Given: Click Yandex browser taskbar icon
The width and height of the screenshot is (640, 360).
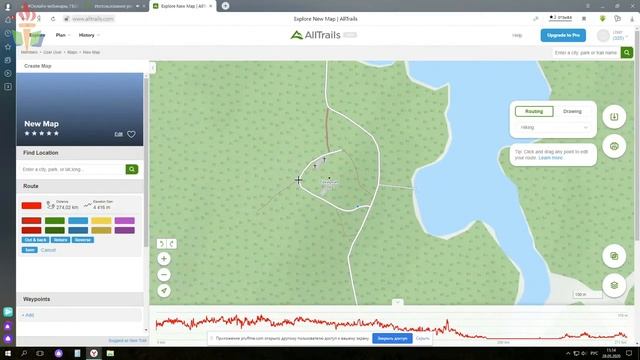Looking at the screenshot, I should (x=94, y=353).
